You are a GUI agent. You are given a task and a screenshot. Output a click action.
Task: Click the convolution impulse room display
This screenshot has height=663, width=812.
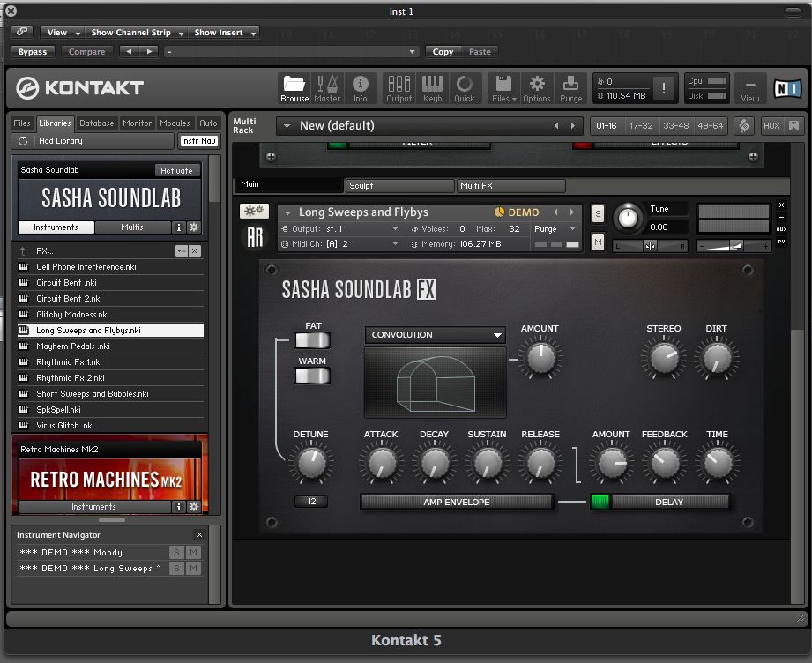click(435, 383)
